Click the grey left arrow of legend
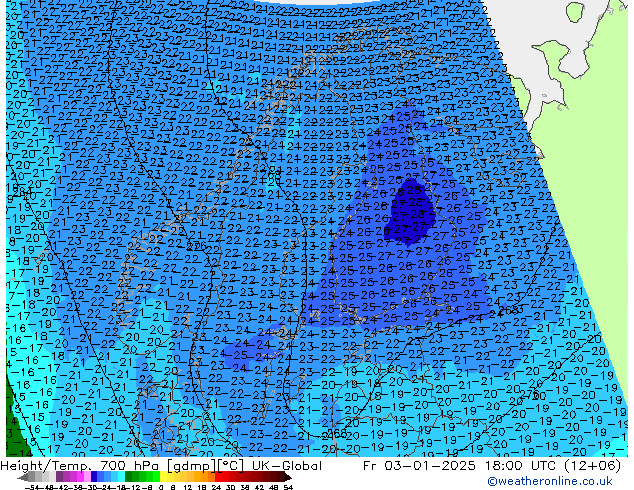Screen dimensions: 634x490 pos(22,478)
